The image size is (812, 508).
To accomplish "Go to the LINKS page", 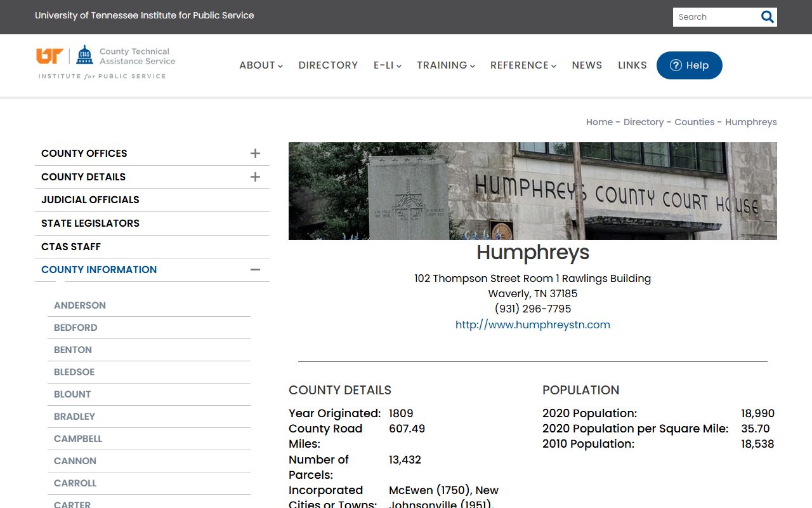I will click(632, 65).
